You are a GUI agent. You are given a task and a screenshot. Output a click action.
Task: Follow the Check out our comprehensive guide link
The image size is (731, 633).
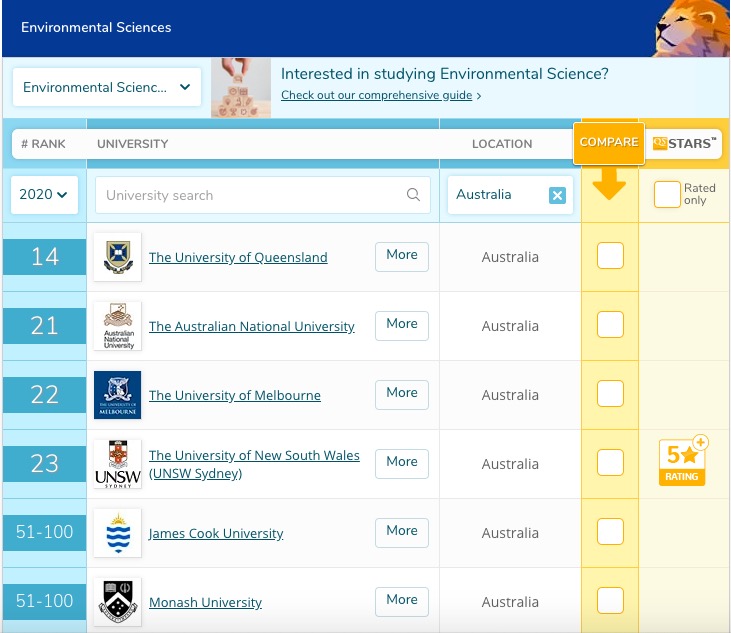377,95
